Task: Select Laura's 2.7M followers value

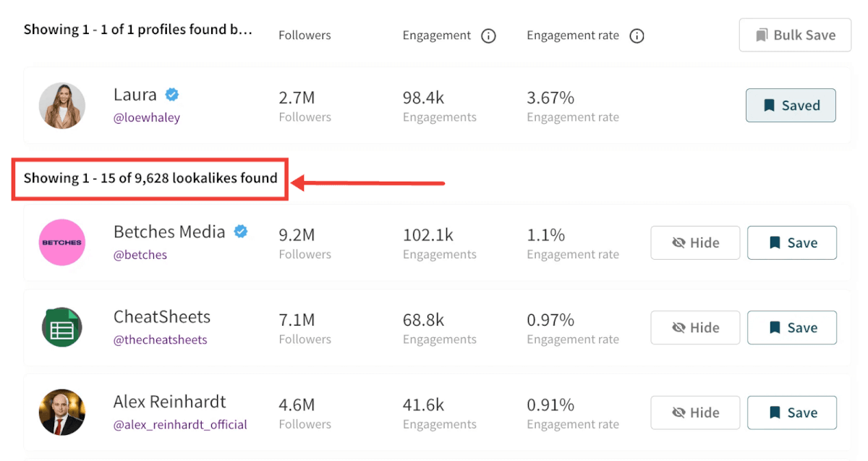Action: coord(297,98)
